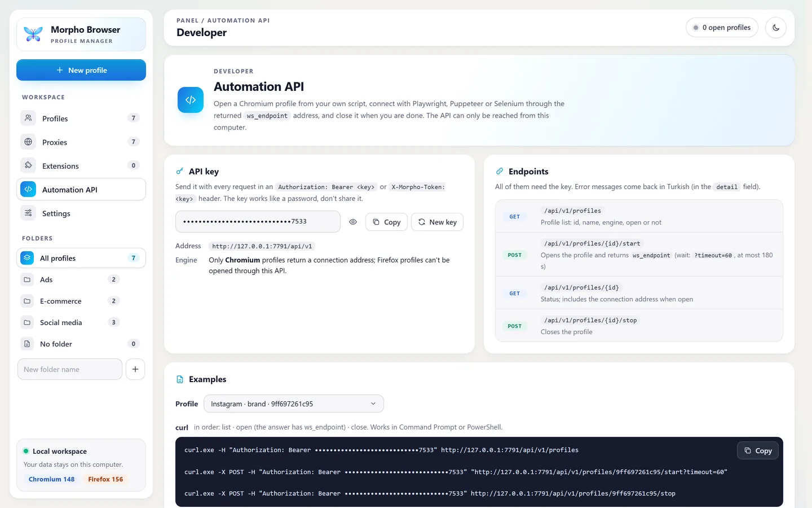Click the green Local workspace status dot
The image size is (812, 508).
coord(26,451)
